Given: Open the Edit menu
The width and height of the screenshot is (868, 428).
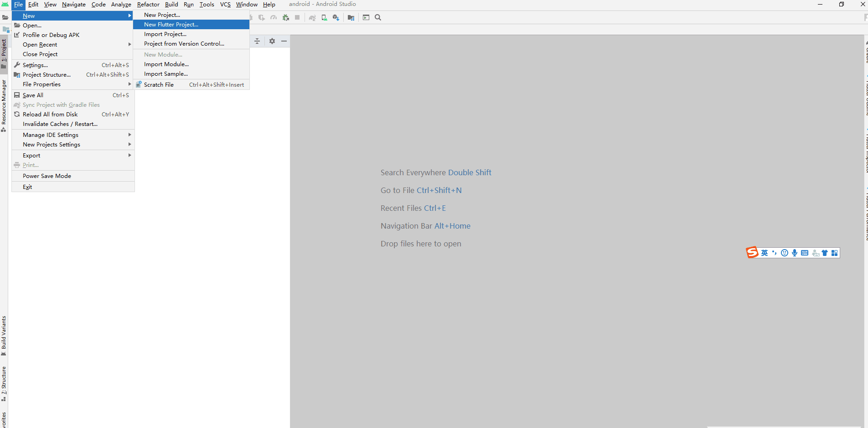Looking at the screenshot, I should click(x=33, y=5).
